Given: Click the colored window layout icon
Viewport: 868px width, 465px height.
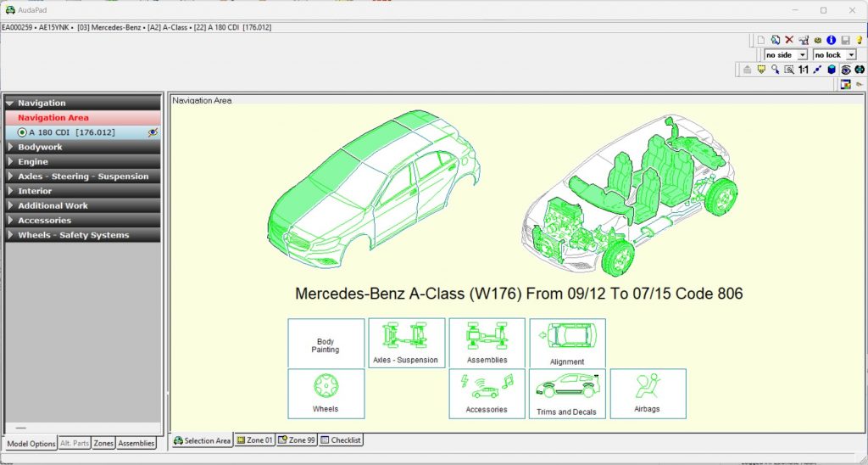Looking at the screenshot, I should (845, 84).
